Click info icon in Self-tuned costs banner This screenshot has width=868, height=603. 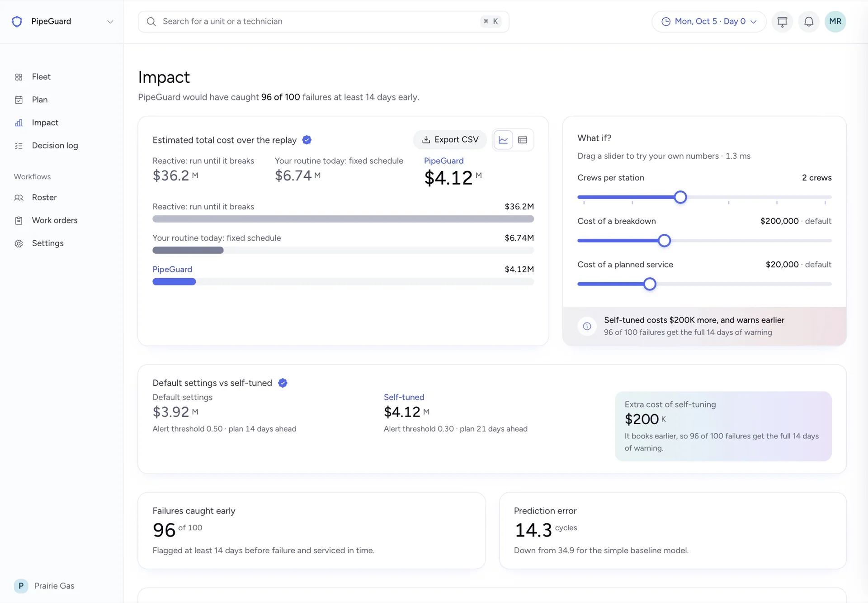click(x=587, y=326)
